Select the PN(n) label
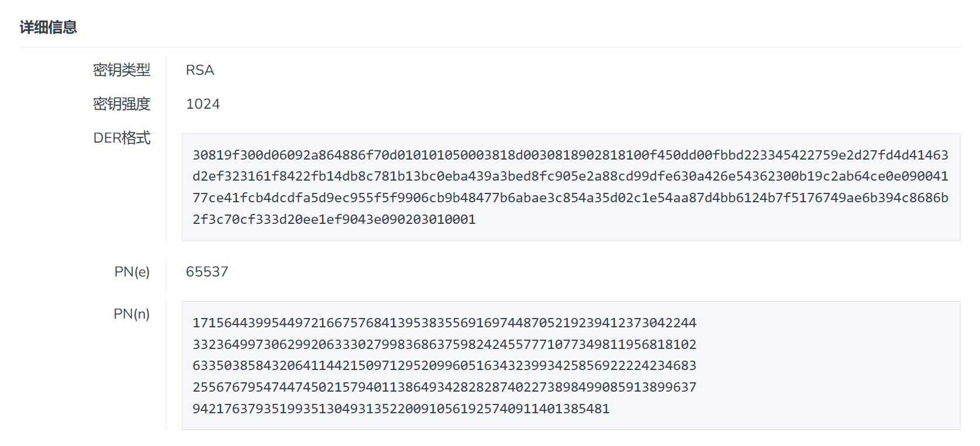This screenshot has height=446, width=980. tap(132, 314)
